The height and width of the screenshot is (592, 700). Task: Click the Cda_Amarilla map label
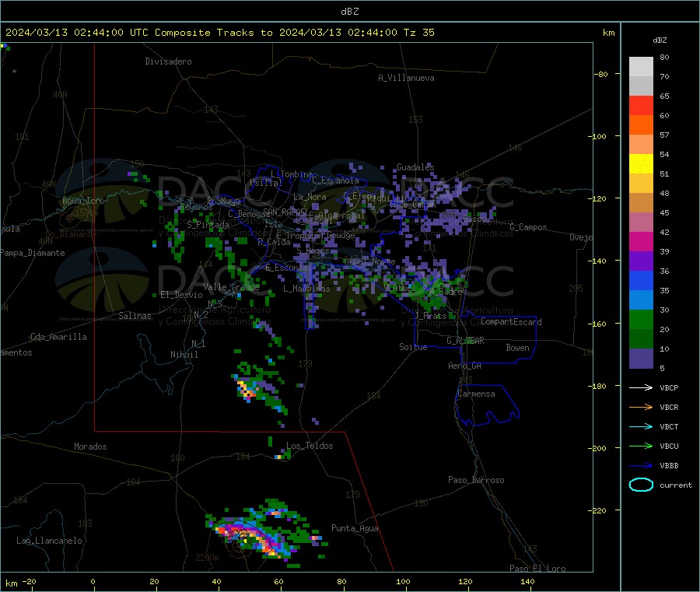(58, 337)
